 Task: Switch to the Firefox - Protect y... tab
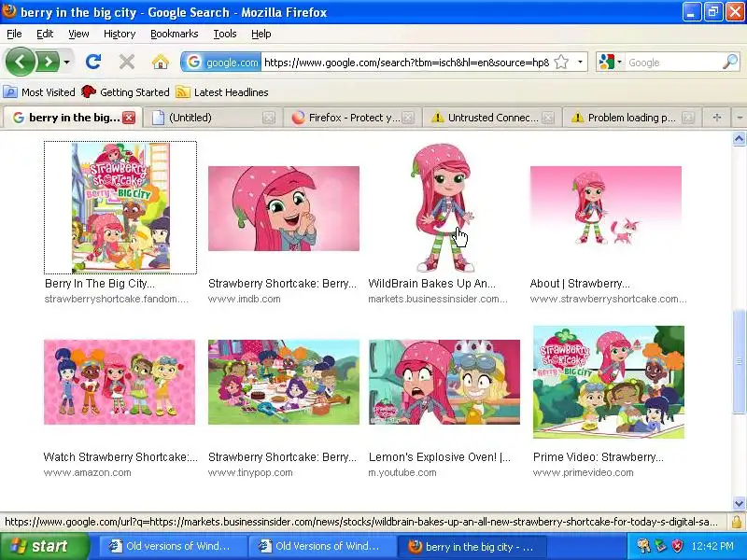(345, 118)
